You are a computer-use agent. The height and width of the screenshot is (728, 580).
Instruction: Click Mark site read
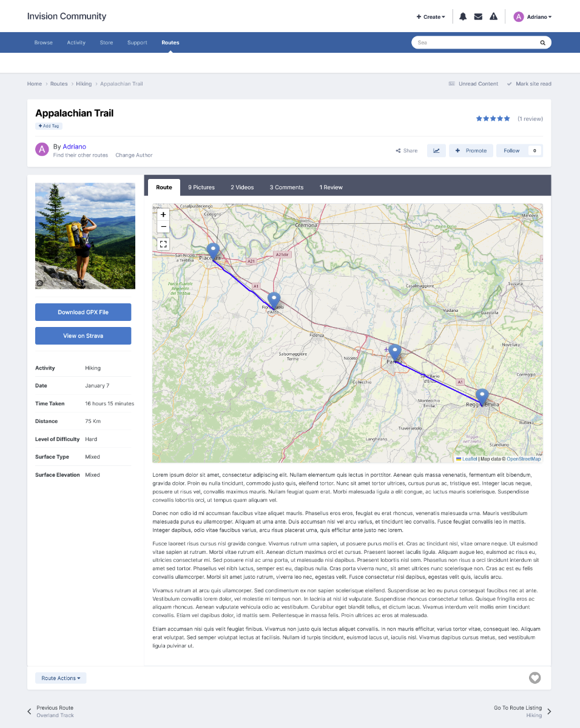tap(529, 84)
